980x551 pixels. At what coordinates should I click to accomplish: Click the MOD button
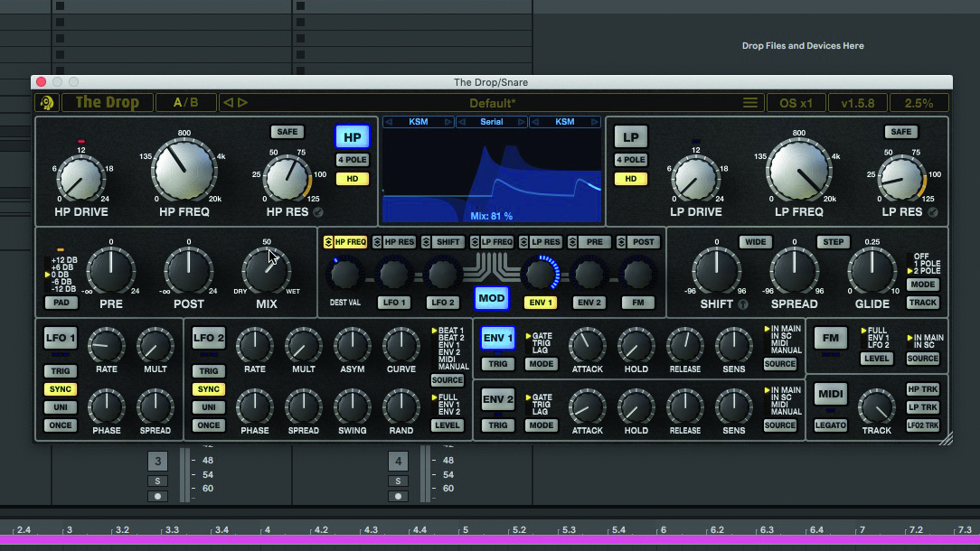click(491, 299)
